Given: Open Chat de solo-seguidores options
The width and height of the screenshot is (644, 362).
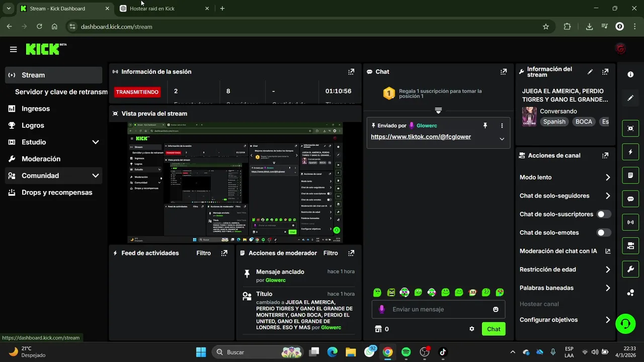Looking at the screenshot, I should [x=565, y=196].
